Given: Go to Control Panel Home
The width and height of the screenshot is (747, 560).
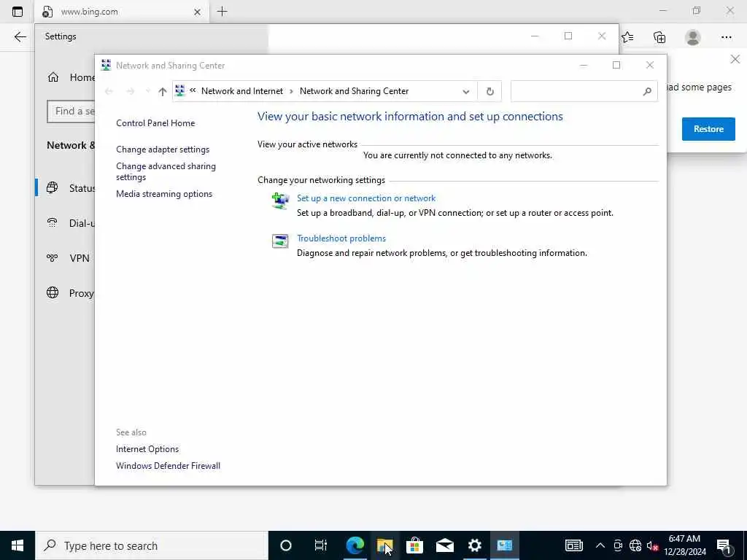Looking at the screenshot, I should 155,122.
